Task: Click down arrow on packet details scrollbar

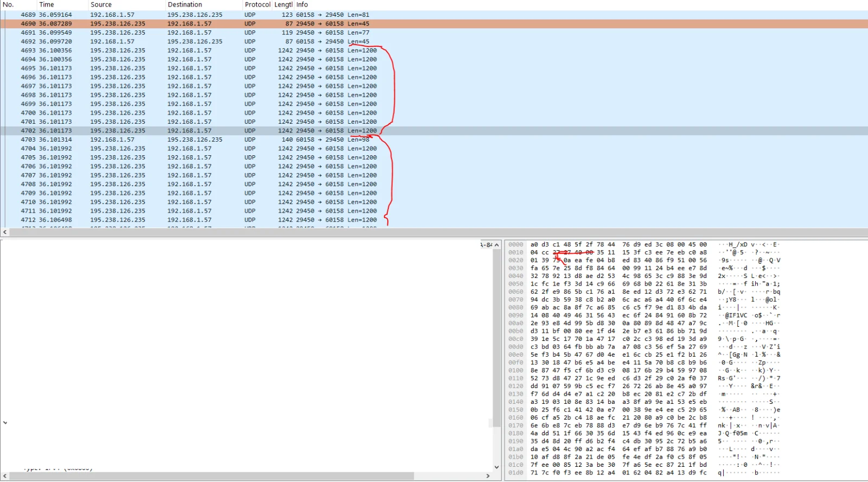Action: pyautogui.click(x=496, y=467)
